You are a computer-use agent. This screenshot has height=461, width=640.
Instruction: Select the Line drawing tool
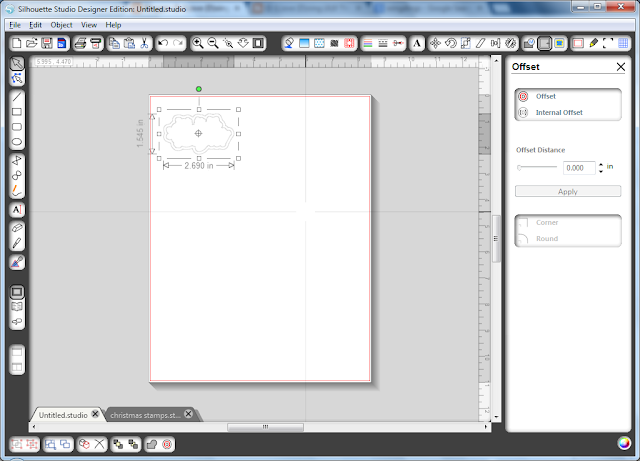coord(17,97)
